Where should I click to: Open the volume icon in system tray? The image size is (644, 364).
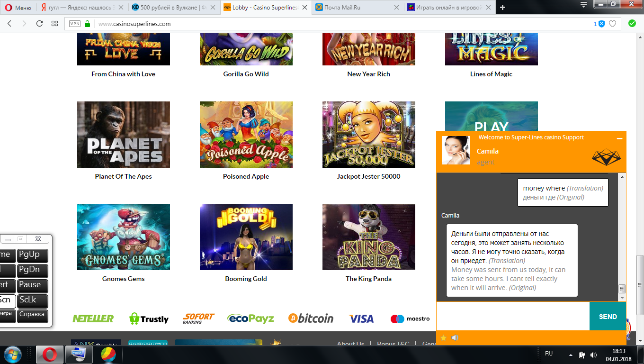tap(593, 355)
